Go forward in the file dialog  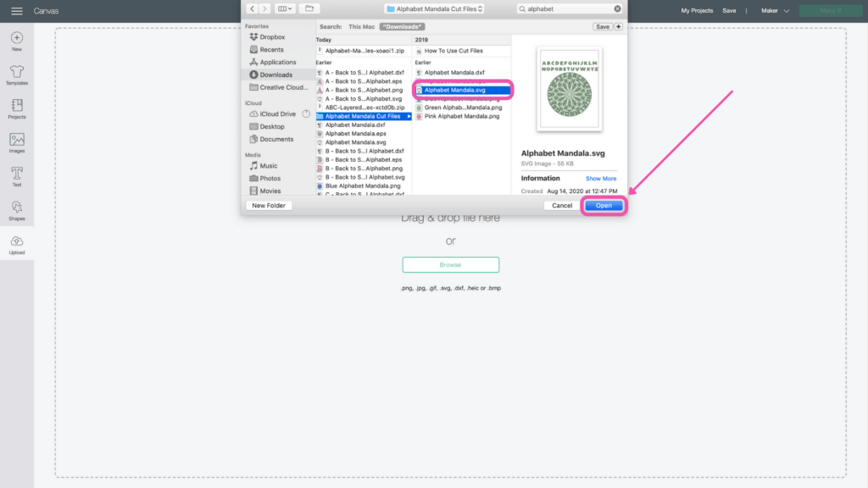point(264,8)
